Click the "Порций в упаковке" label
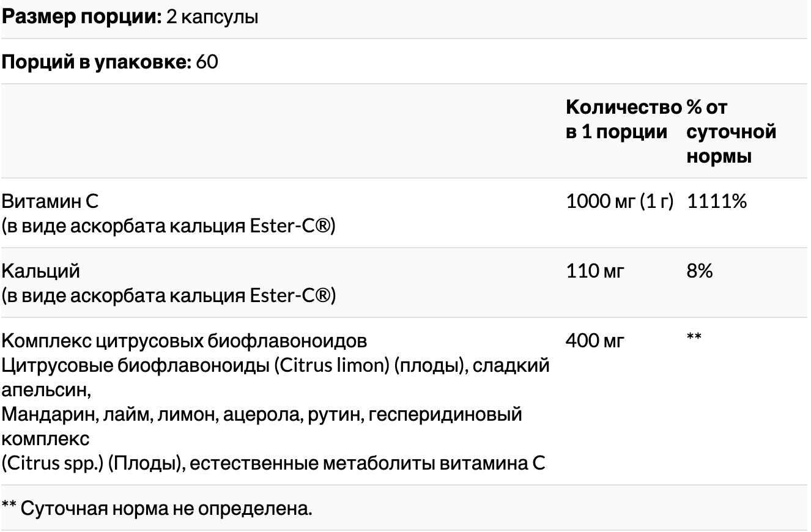 (x=97, y=62)
